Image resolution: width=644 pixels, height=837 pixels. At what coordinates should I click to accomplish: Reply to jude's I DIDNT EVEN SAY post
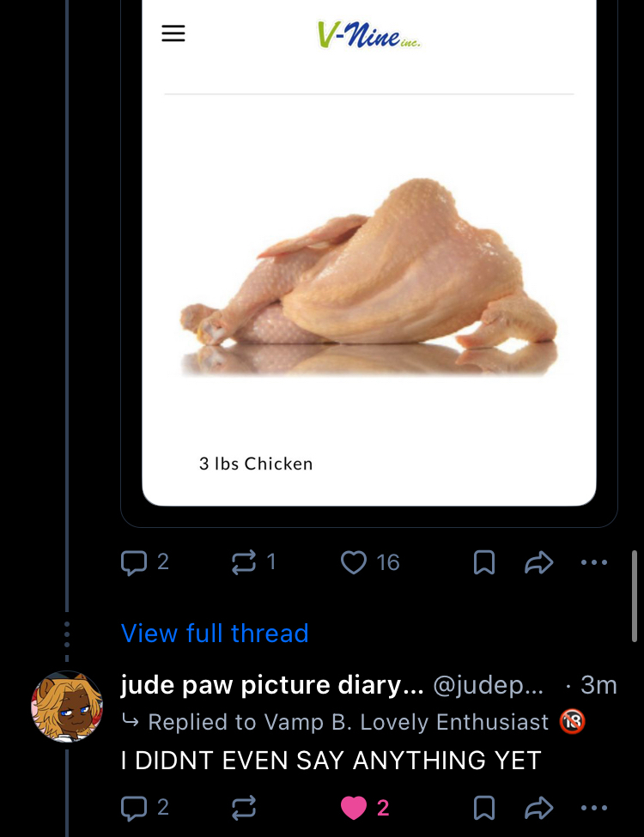134,808
